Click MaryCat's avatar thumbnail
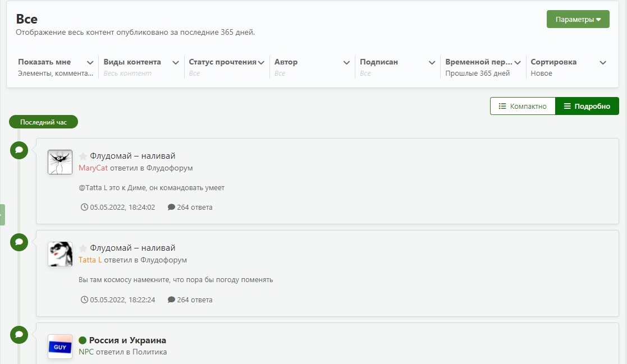Screen dimensions: 627x364 point(60,162)
